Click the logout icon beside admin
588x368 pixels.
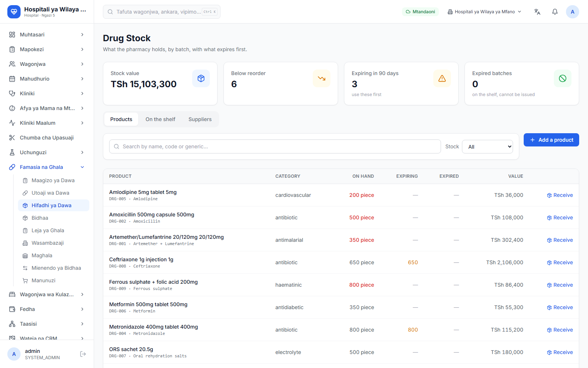[x=83, y=354]
